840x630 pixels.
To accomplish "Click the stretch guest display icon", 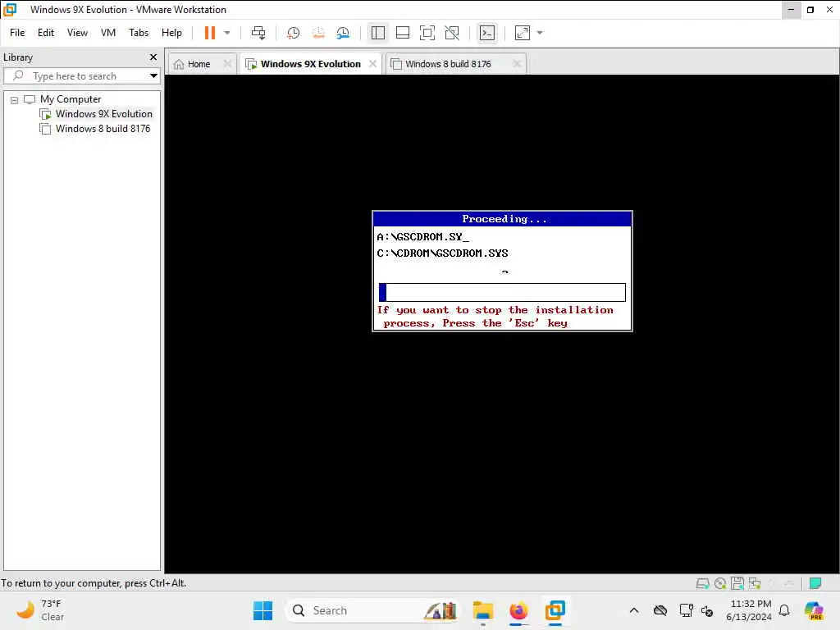I will (523, 33).
